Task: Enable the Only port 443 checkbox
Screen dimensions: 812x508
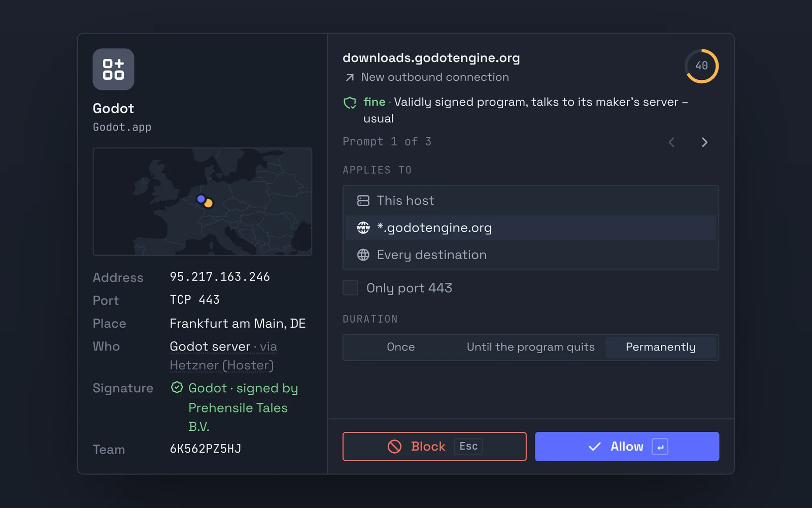Action: tap(350, 288)
